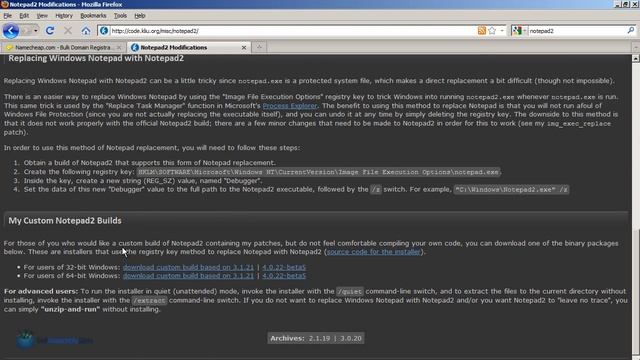Click the Namecheap tab favicon

click(x=10, y=48)
